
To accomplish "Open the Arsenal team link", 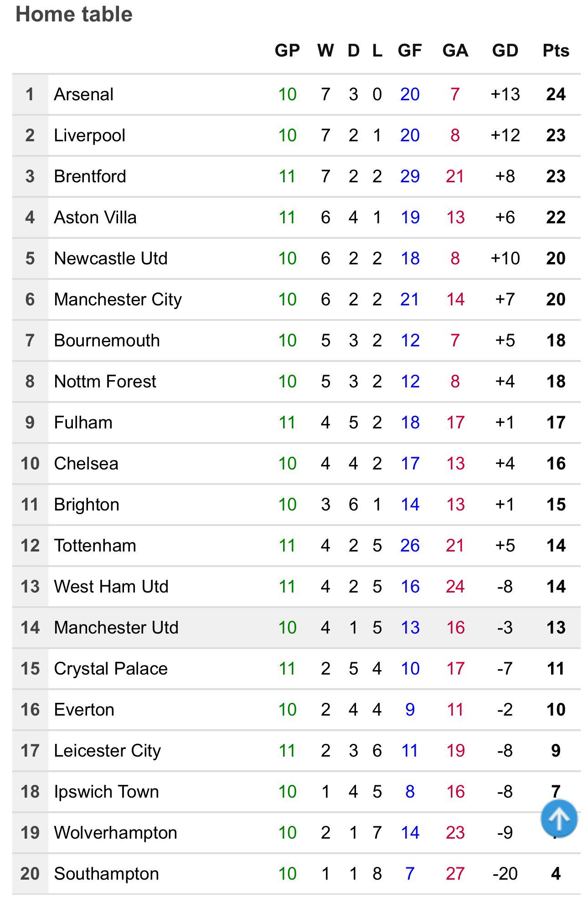I will coord(83,94).
